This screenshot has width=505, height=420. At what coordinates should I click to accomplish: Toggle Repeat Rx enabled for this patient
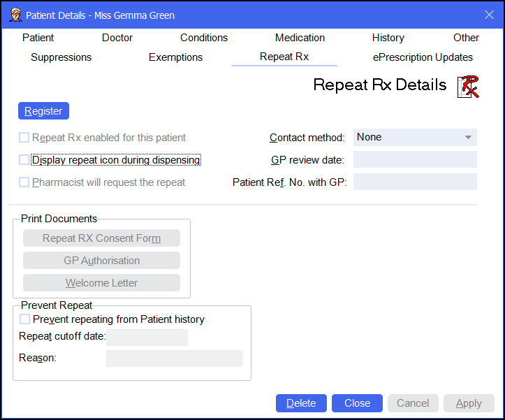(x=24, y=138)
